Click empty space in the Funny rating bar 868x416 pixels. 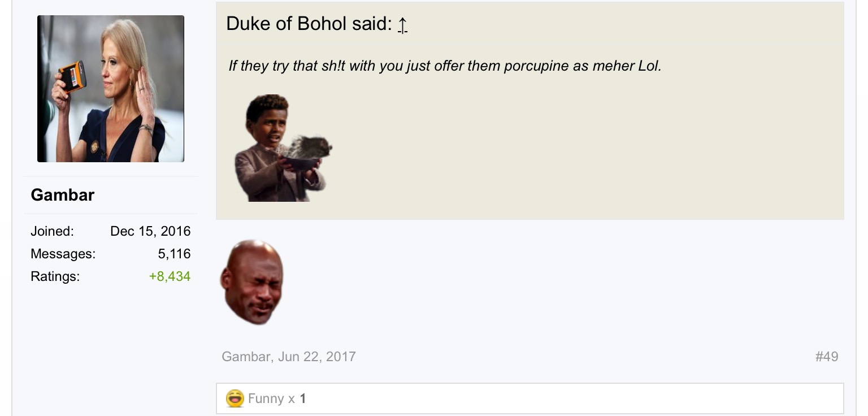coord(565,398)
